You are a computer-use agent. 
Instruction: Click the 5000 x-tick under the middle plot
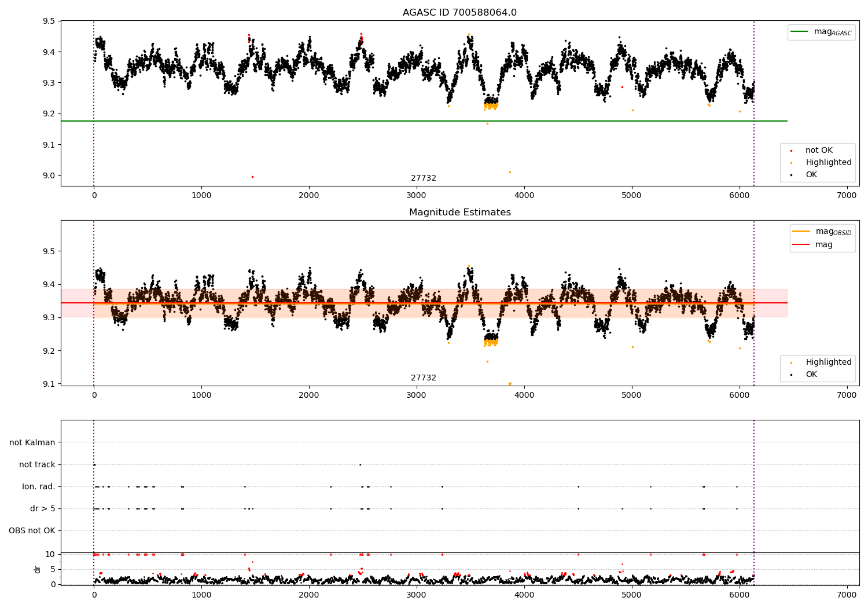pos(632,395)
